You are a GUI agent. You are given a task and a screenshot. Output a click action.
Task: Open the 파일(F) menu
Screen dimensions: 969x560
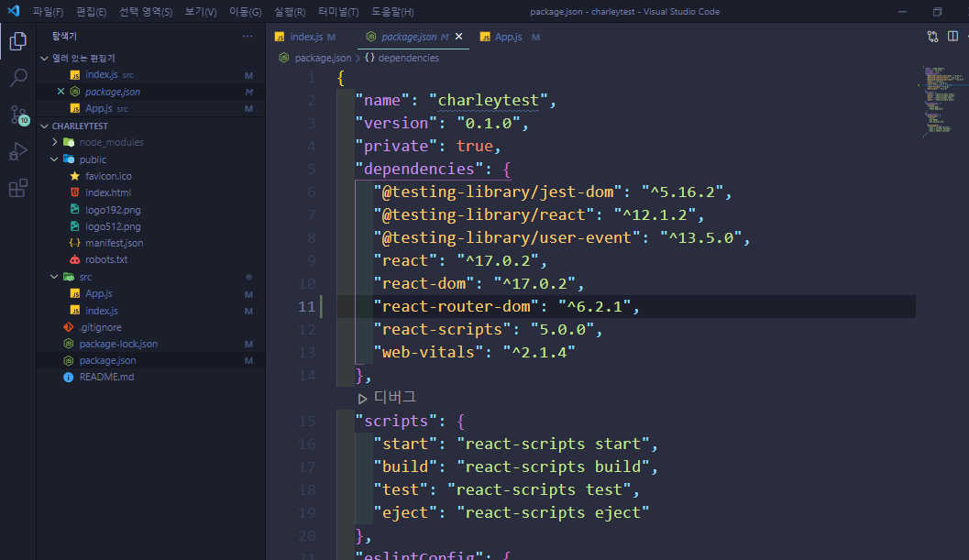pyautogui.click(x=46, y=12)
